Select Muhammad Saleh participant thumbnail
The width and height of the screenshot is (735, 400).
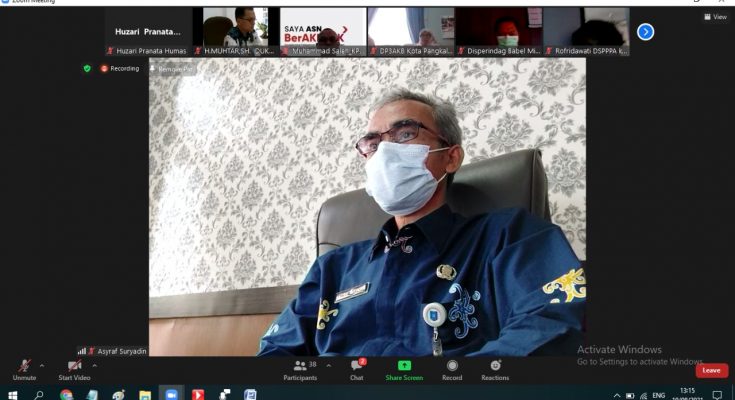[323, 32]
